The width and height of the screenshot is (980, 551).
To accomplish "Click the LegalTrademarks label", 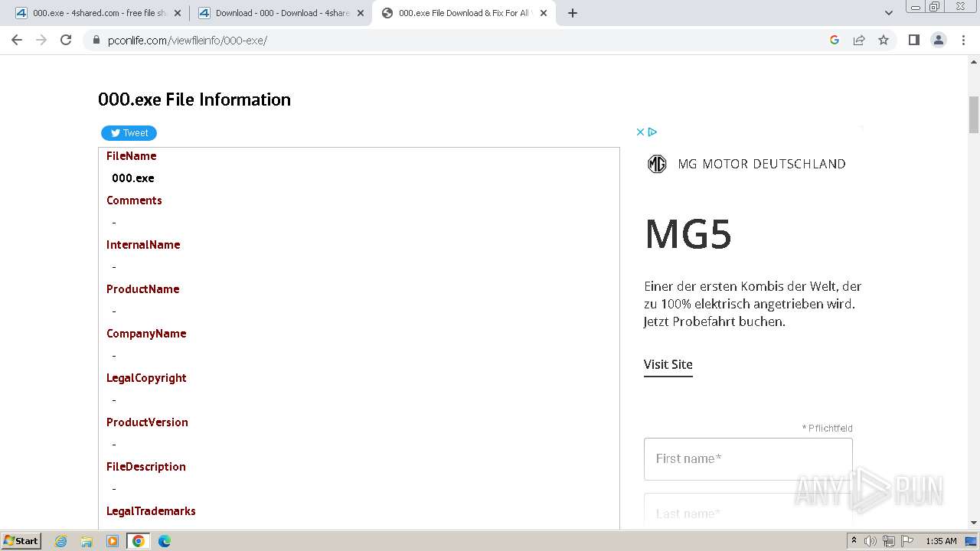I will pos(151,510).
